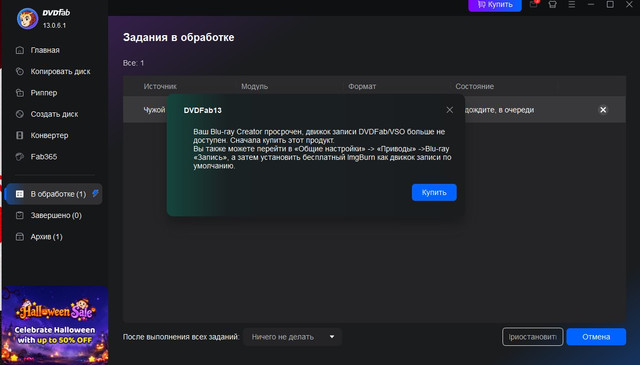Click the Архив box icon
Screen dimensions: 640x365
[x=20, y=236]
